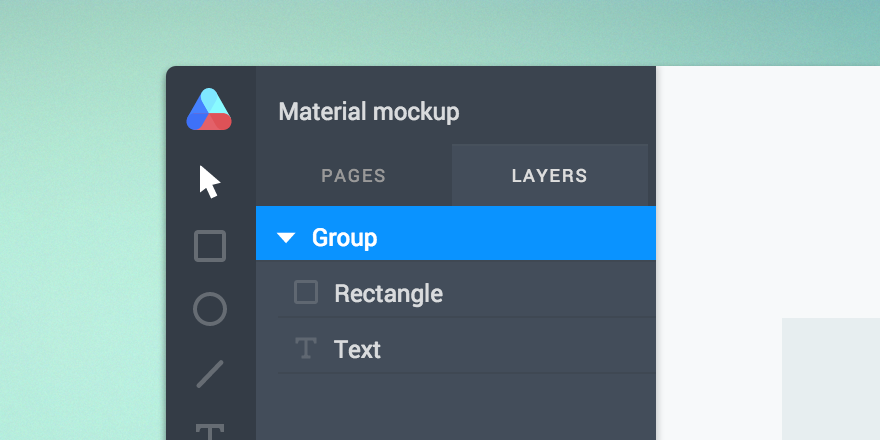Select the arrow pointer tool
Image resolution: width=880 pixels, height=440 pixels.
point(209,182)
